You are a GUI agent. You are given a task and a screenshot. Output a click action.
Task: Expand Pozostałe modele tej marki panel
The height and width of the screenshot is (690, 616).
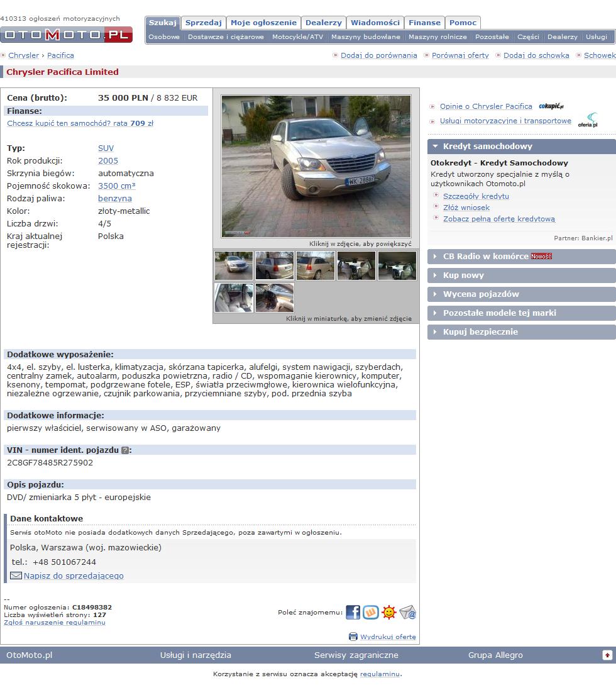pos(522,313)
